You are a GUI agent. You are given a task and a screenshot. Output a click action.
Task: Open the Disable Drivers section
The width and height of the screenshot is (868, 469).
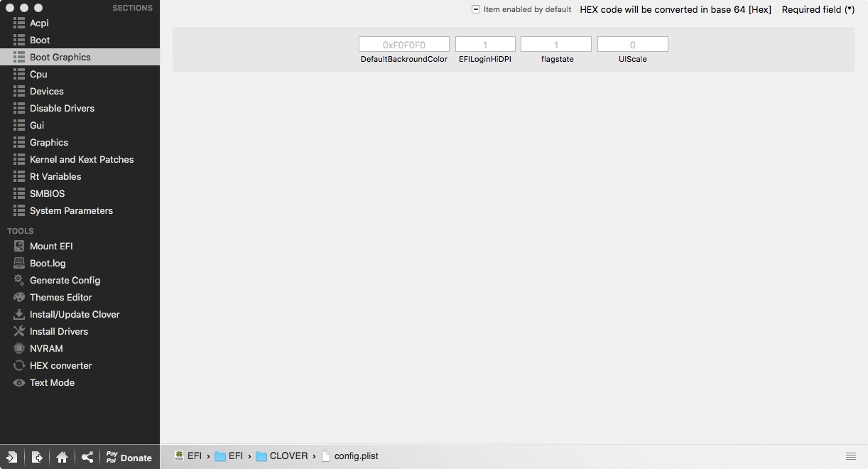[80, 108]
